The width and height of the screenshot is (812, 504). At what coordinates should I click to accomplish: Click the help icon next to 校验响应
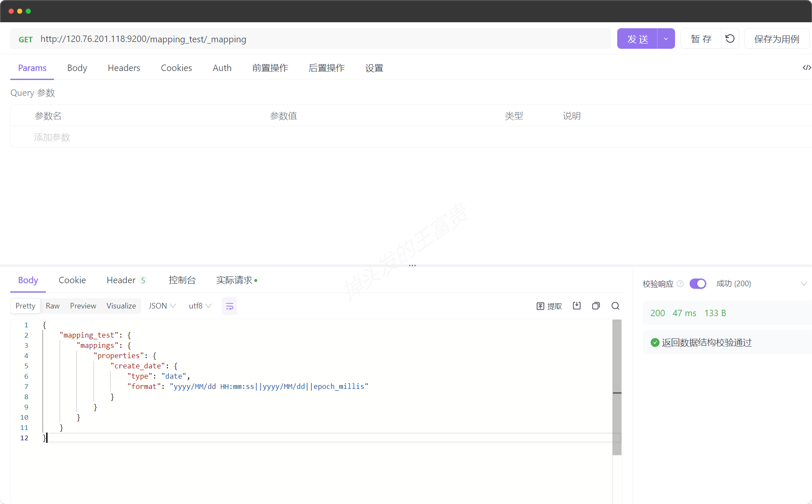click(680, 284)
